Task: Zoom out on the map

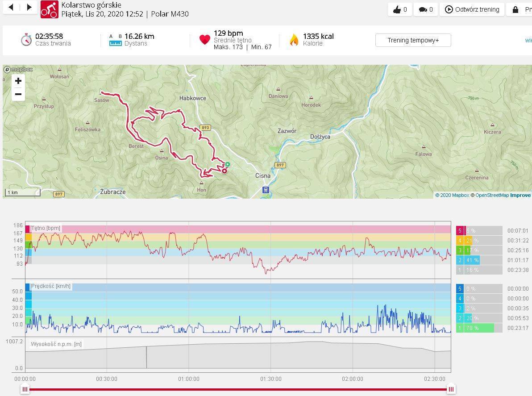Action: 18,94
